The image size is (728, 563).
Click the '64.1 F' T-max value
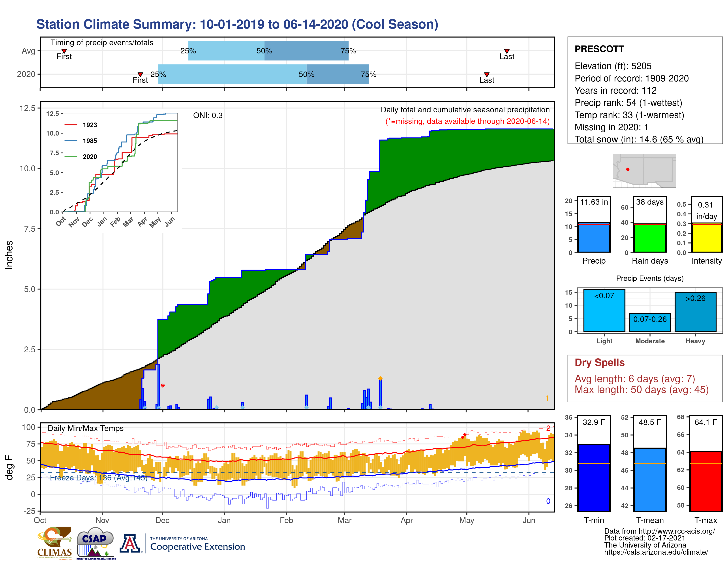coord(706,422)
